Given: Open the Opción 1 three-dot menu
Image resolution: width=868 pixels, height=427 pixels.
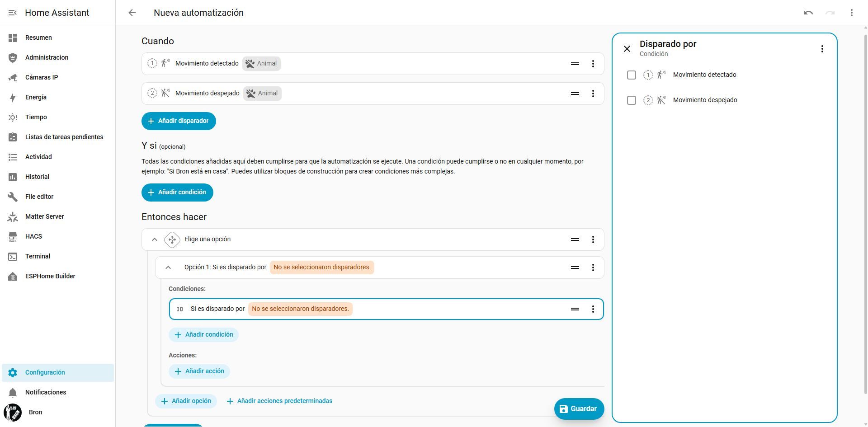Looking at the screenshot, I should [593, 267].
